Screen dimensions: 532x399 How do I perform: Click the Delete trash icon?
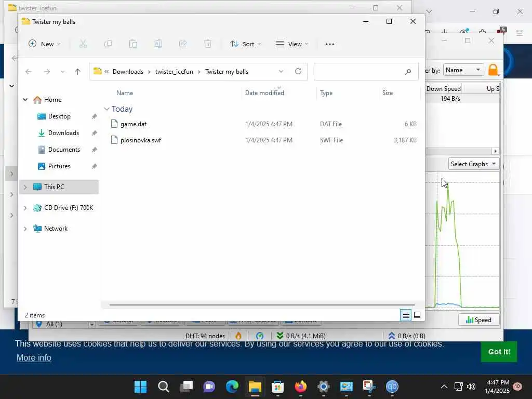(208, 44)
